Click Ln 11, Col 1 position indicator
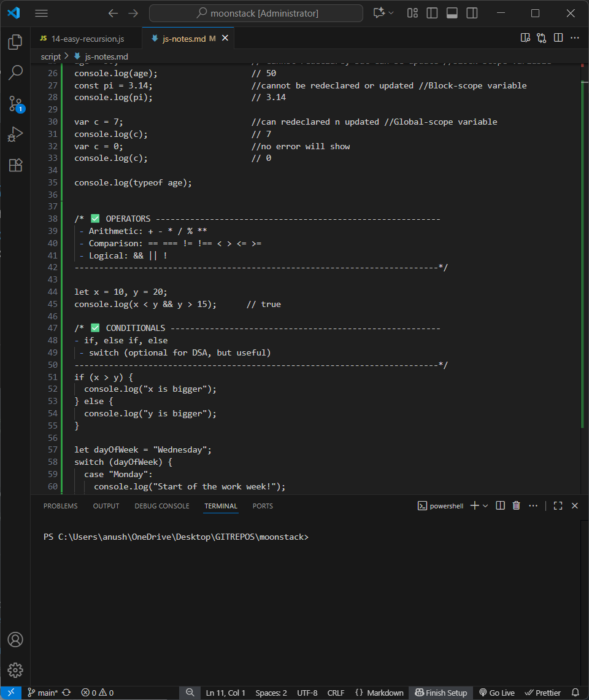 coord(225,693)
